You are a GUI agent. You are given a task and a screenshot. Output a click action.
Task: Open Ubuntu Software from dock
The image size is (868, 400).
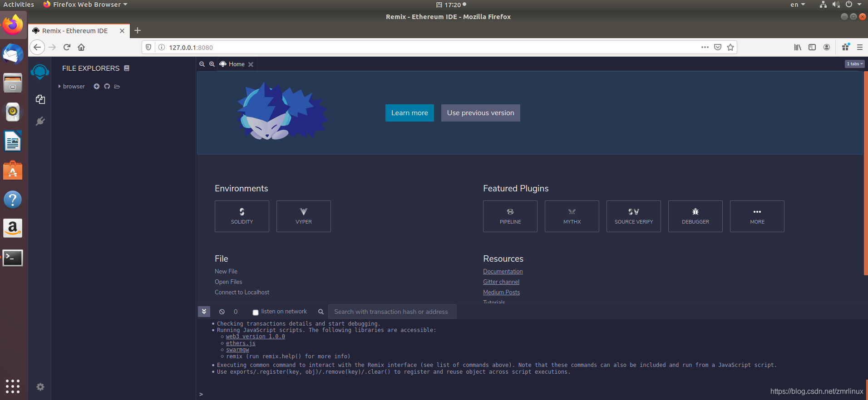click(x=13, y=171)
